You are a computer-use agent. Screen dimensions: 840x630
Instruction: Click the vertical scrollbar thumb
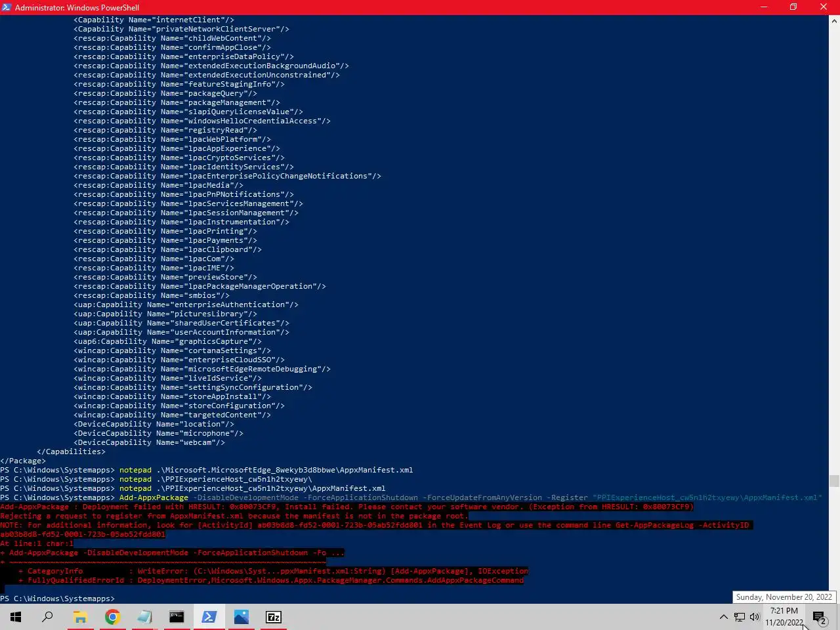pyautogui.click(x=834, y=481)
